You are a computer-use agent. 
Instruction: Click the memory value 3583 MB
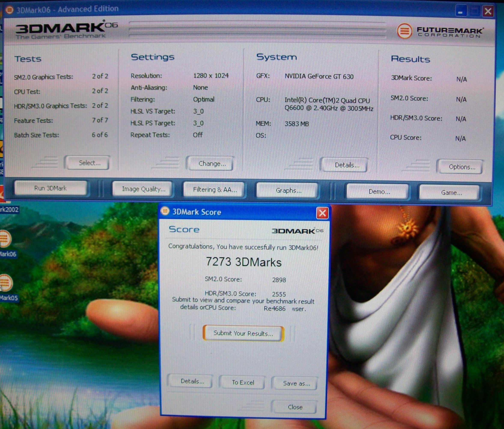click(296, 124)
